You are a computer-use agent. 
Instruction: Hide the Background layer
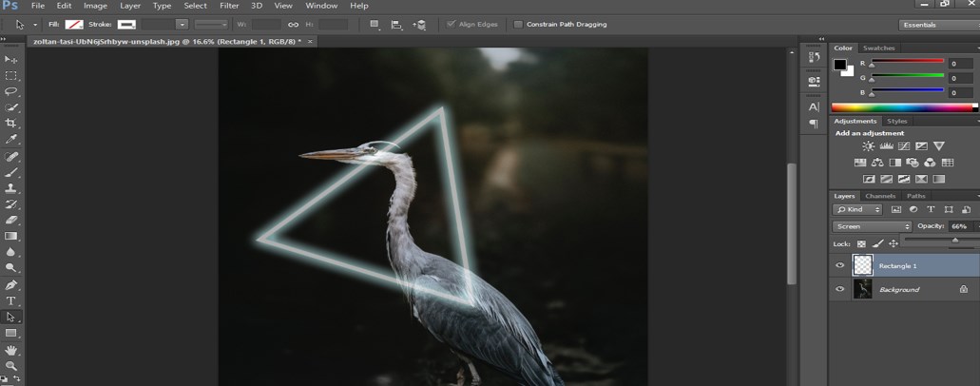click(840, 289)
